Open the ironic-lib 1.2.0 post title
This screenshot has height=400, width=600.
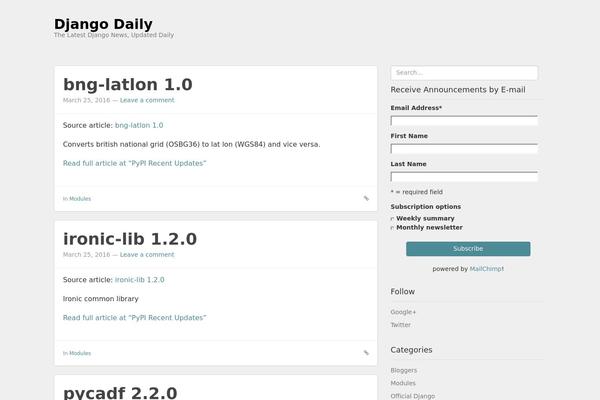(x=130, y=239)
